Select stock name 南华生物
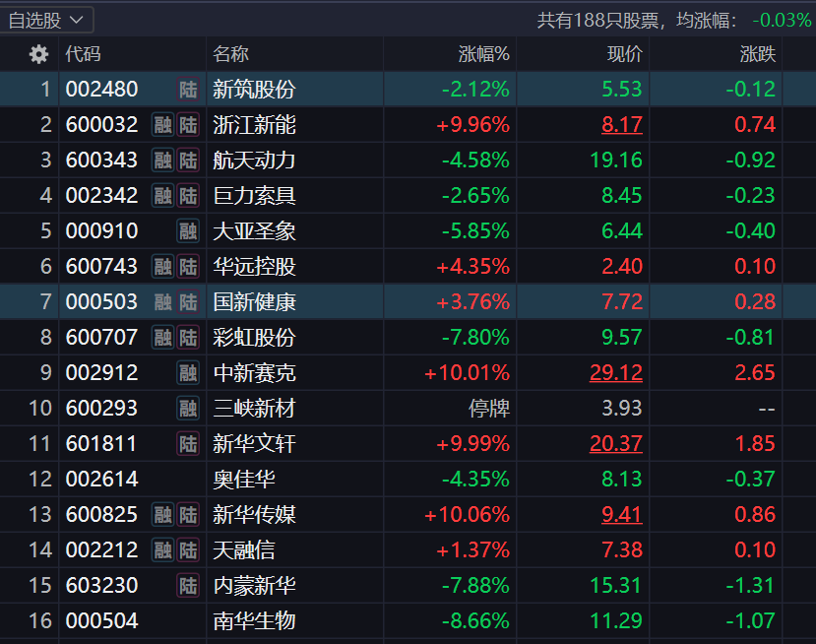 (x=254, y=621)
